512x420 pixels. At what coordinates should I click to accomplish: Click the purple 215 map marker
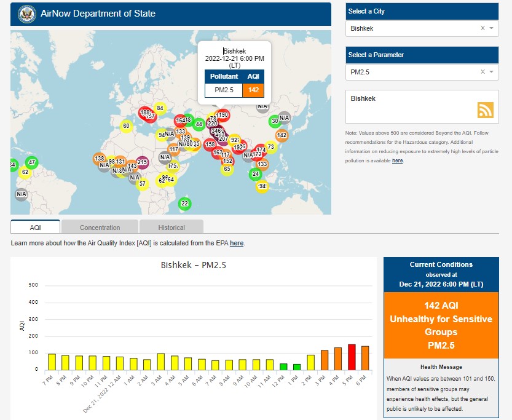[x=142, y=162]
